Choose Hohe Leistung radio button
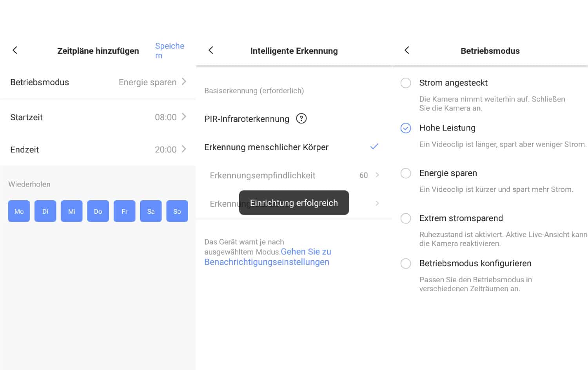Viewport: 588px width, 392px height. point(406,128)
